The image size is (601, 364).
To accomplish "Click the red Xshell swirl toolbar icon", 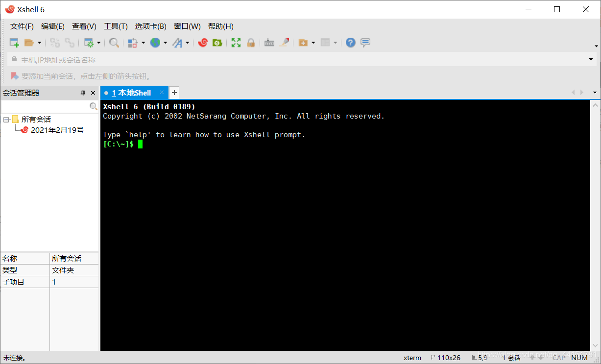I will [x=203, y=43].
